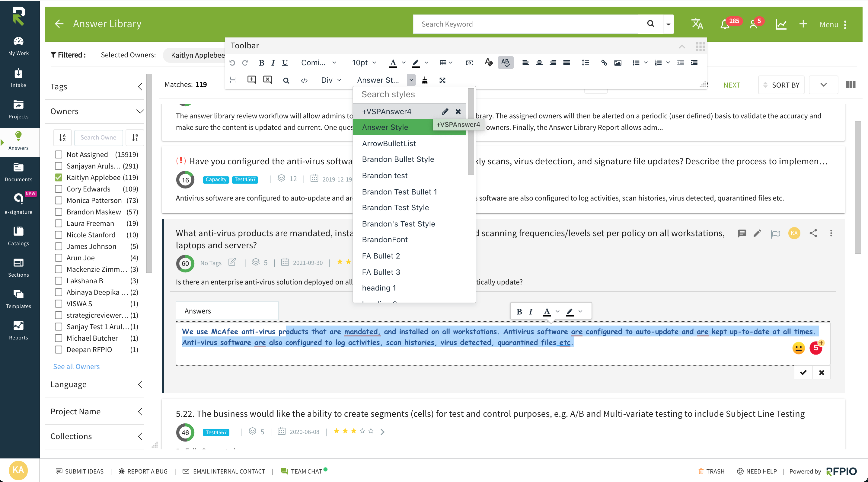Open the Div block format dropdown
Viewport: 868px width, 482px height.
click(331, 80)
